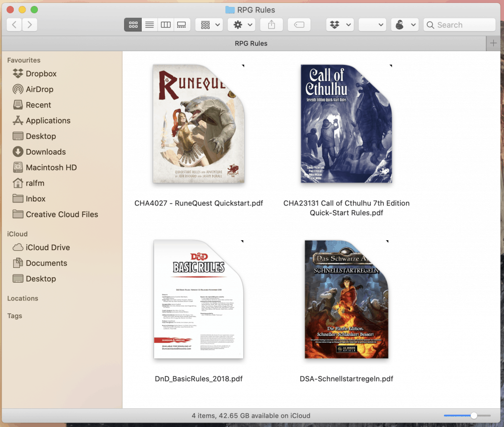The height and width of the screenshot is (427, 504).
Task: Switch to column view
Action: point(165,25)
